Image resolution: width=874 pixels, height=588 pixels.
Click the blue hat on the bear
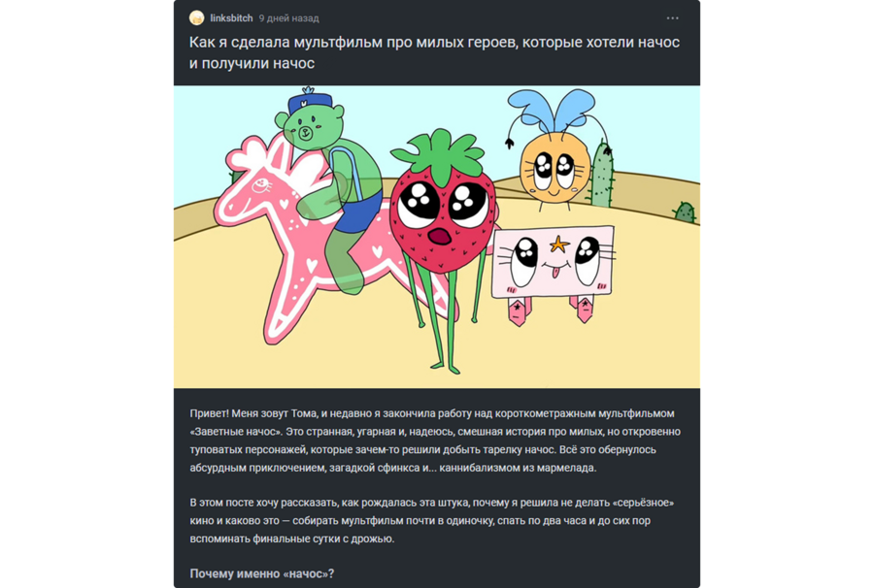tap(310, 102)
